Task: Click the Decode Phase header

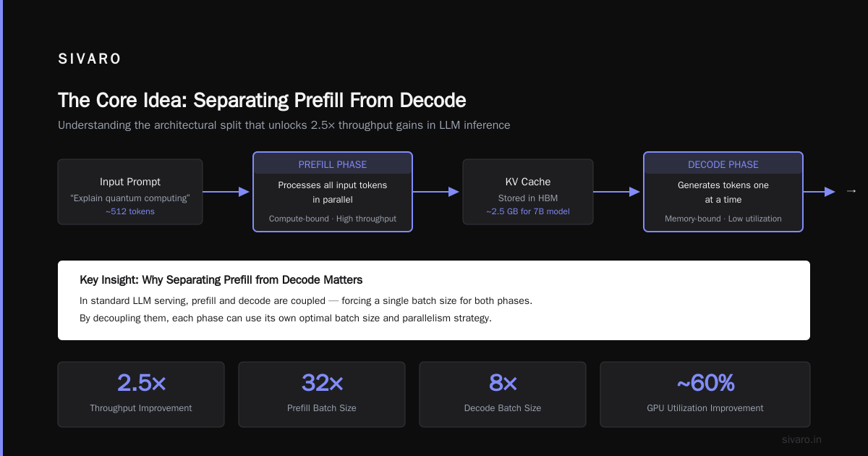Action: [723, 164]
